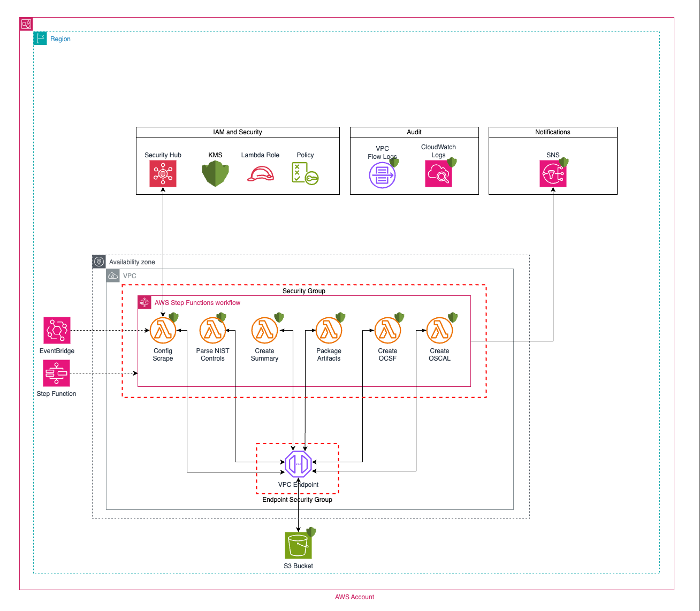
Task: Click the Step Function label text
Action: [56, 394]
